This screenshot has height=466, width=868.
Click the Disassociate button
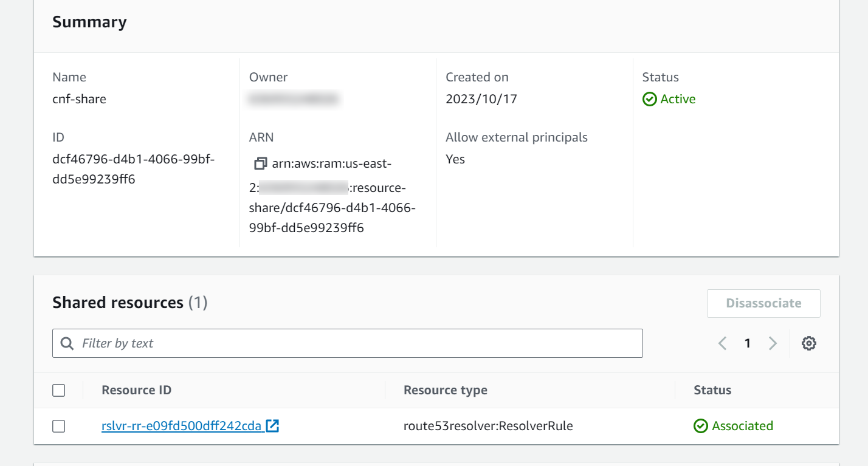pyautogui.click(x=763, y=303)
